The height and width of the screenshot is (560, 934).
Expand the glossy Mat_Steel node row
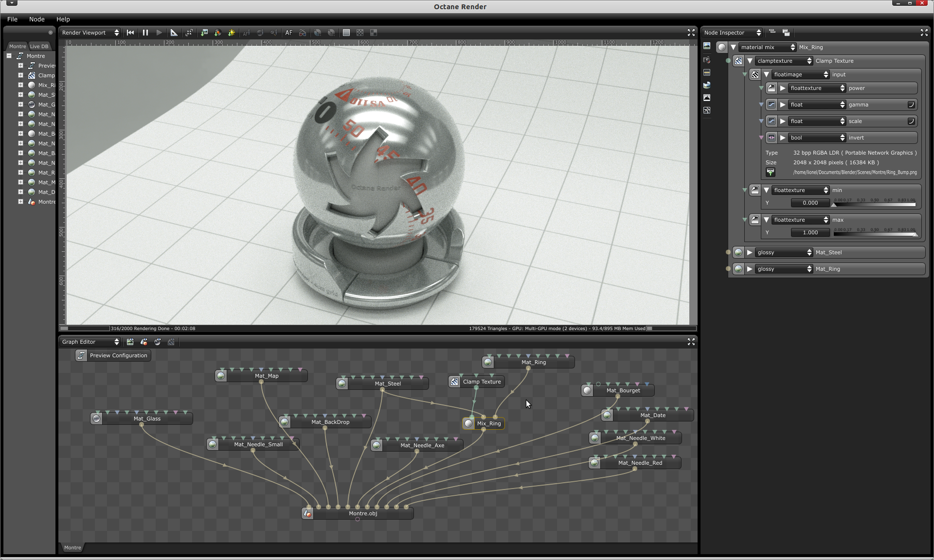coord(750,252)
